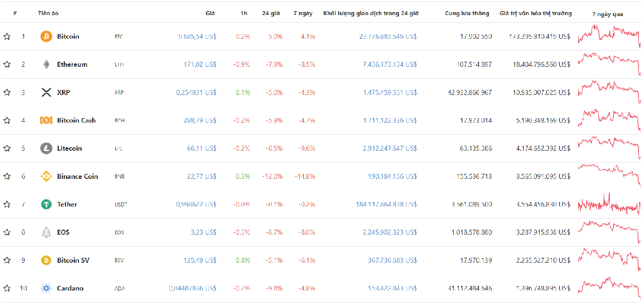Click the orange Bitcoin logo icon
Viewport: 644px width, 304px height.
tap(46, 37)
